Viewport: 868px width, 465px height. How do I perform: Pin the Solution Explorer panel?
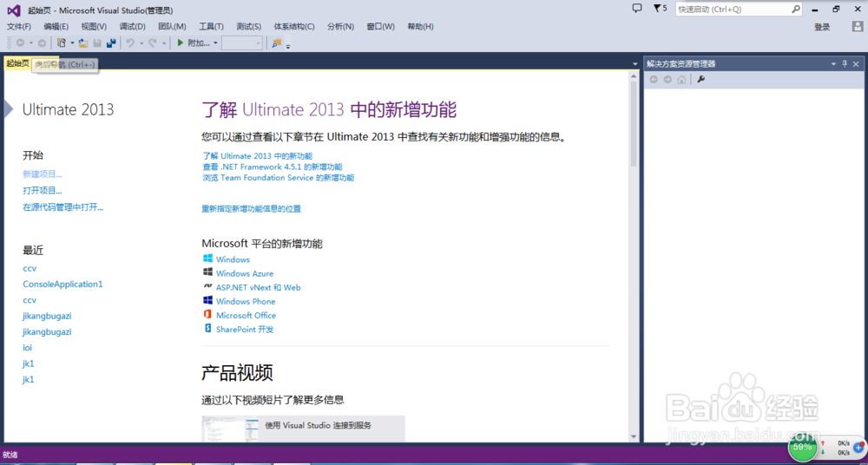coord(845,63)
